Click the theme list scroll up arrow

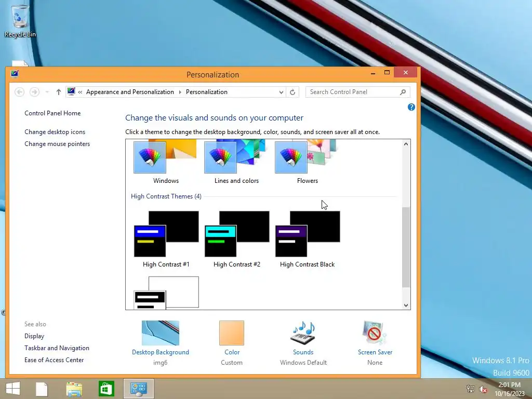(406, 144)
